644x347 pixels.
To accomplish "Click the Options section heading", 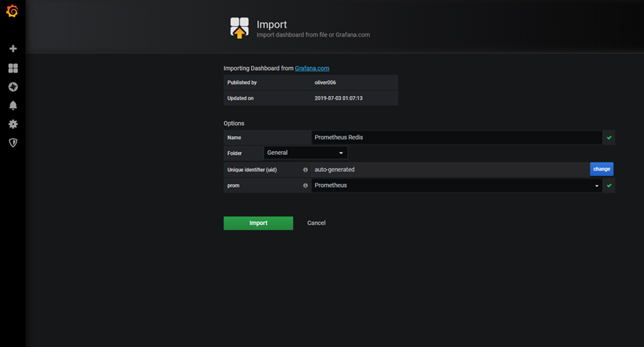I will click(234, 124).
